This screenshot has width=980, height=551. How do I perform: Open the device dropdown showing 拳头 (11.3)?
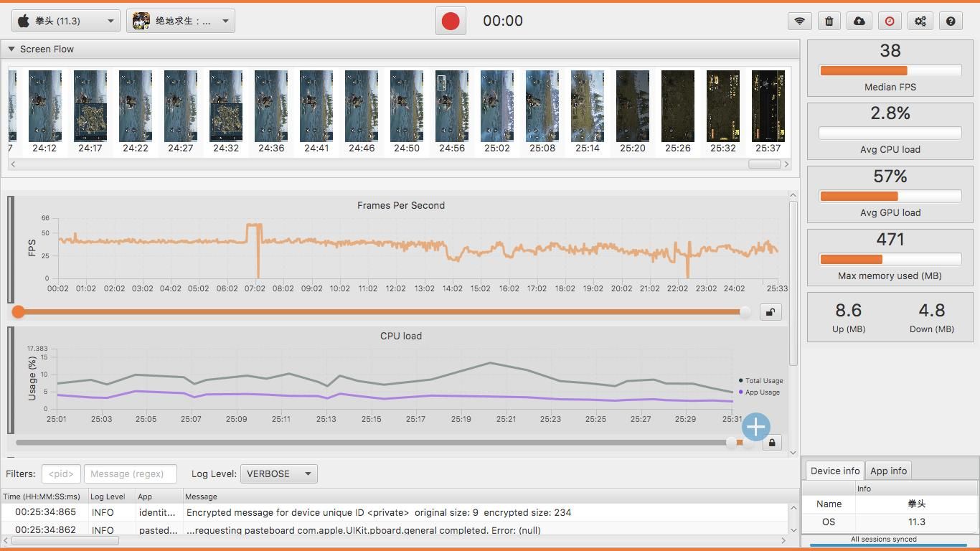(65, 21)
